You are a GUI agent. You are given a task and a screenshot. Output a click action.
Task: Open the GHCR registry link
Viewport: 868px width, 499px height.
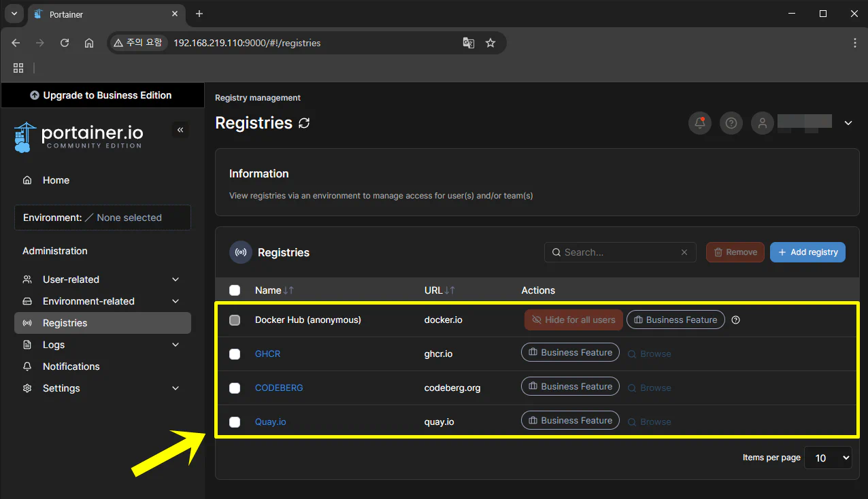267,354
